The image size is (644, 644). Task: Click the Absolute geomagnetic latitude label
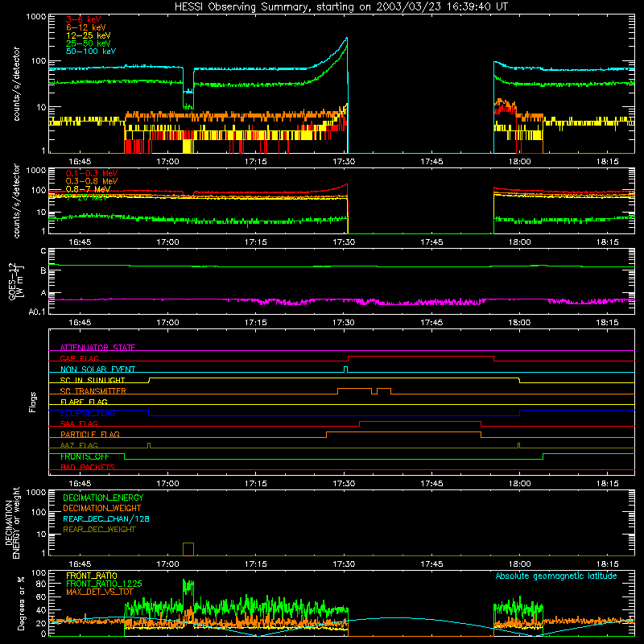[x=556, y=576]
